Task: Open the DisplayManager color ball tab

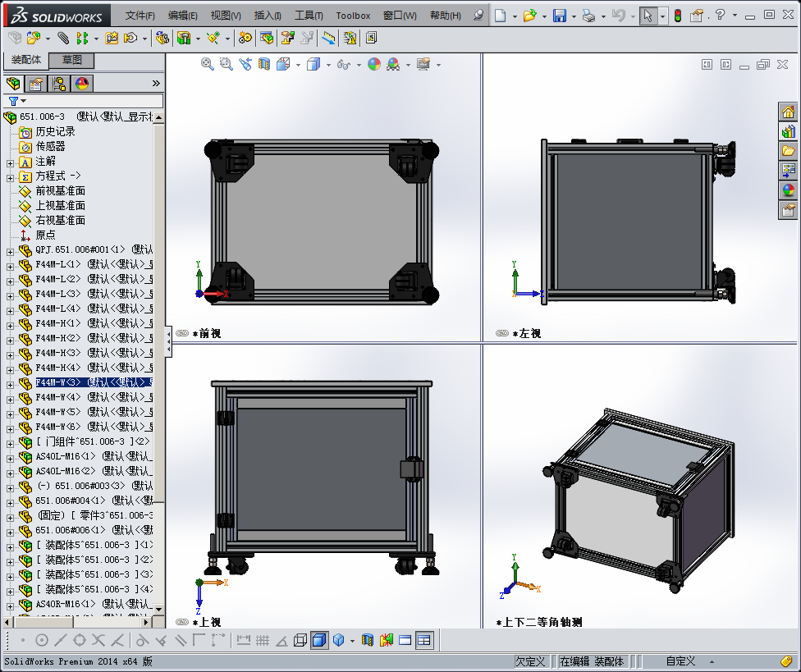Action: pyautogui.click(x=82, y=83)
